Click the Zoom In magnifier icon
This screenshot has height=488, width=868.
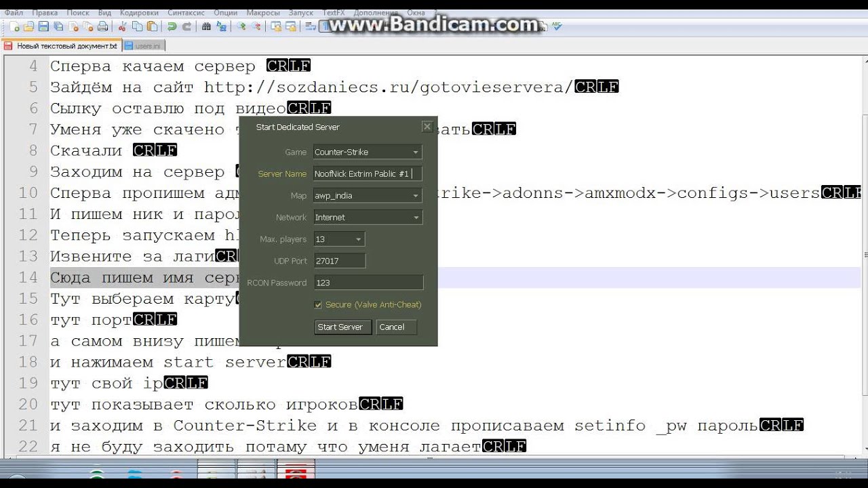241,27
